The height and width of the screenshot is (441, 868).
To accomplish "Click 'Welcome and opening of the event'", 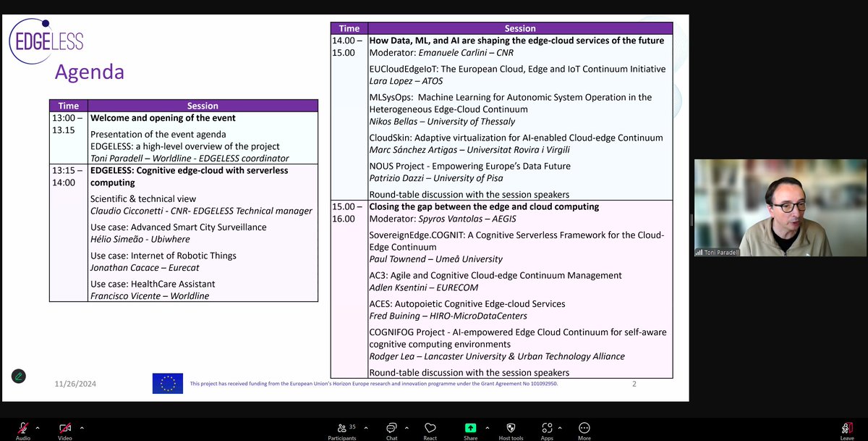I will coord(163,118).
